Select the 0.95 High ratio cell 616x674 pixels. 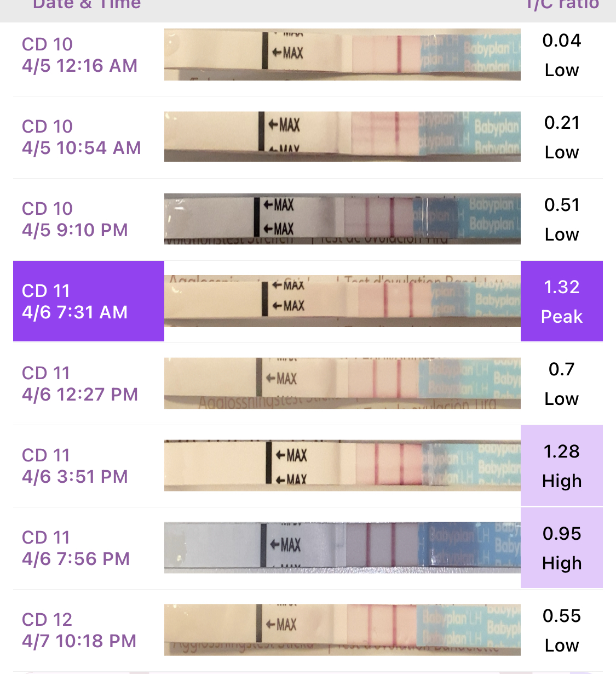(x=561, y=547)
